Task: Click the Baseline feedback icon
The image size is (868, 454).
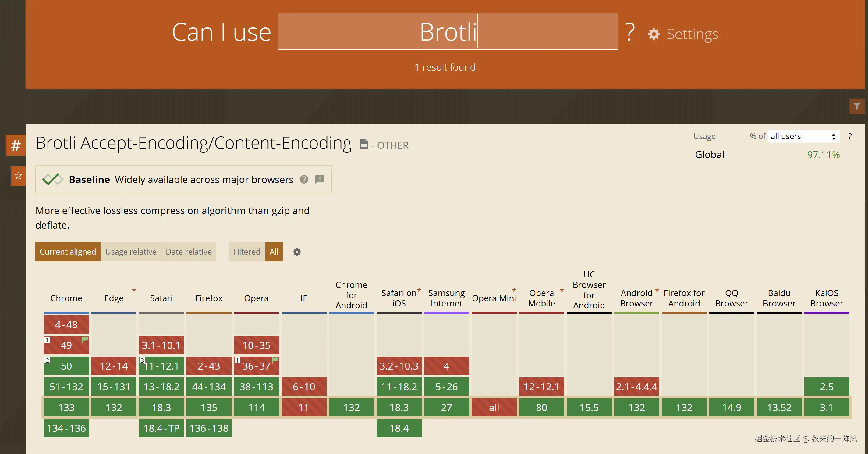Action: tap(320, 179)
